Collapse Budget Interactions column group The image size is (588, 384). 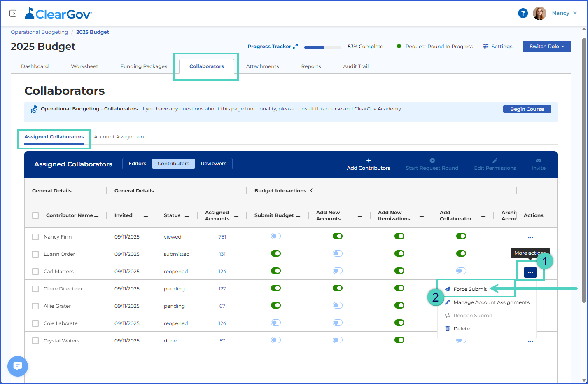(x=311, y=190)
